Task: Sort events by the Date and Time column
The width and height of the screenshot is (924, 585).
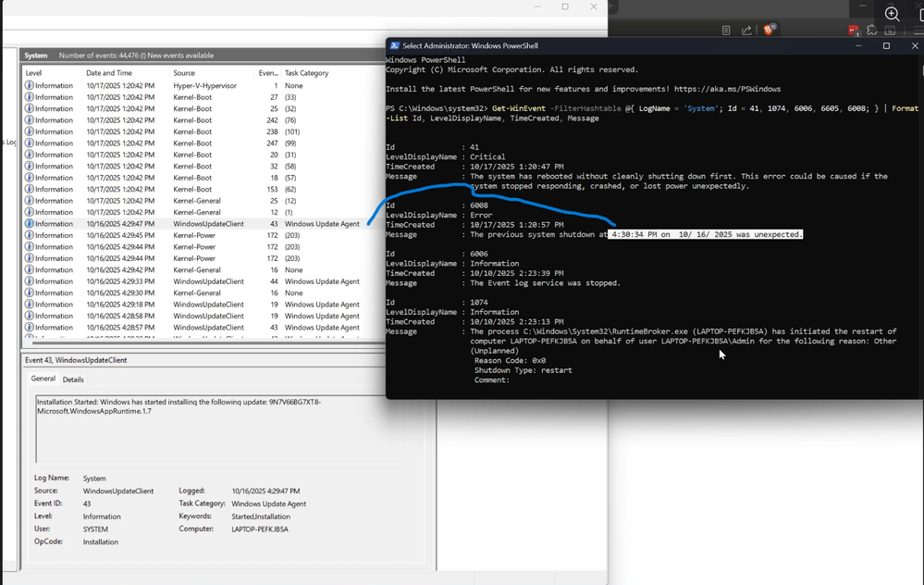Action: 127,73
